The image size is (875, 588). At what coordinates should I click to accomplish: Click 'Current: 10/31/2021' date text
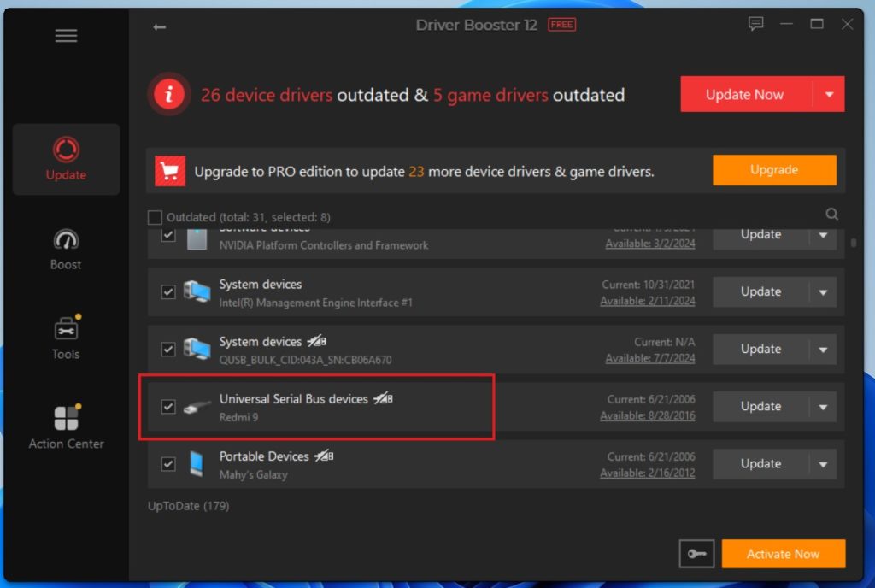point(649,285)
